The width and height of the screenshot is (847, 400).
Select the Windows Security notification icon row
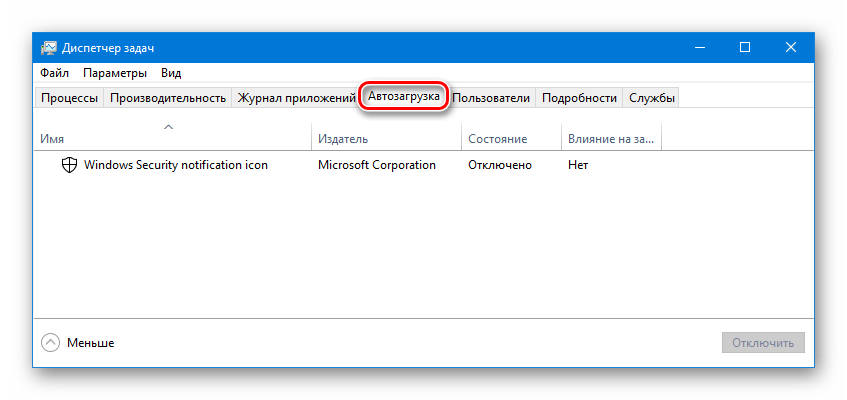pyautogui.click(x=424, y=165)
